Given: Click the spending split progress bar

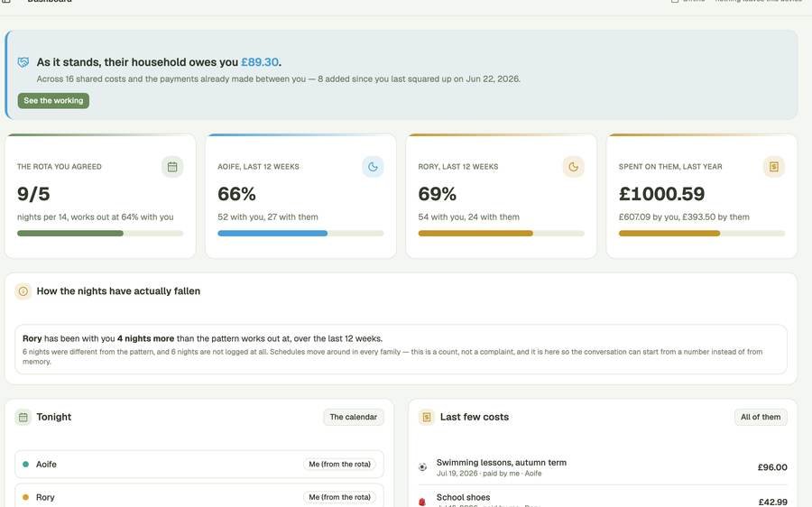Looking at the screenshot, I should pyautogui.click(x=702, y=234).
